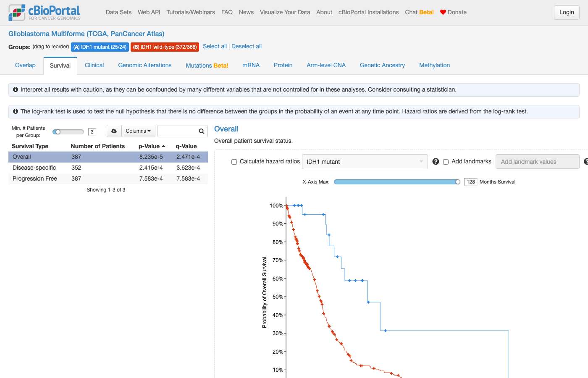The width and height of the screenshot is (588, 378).
Task: Click the Deselect all link
Action: pyautogui.click(x=247, y=46)
